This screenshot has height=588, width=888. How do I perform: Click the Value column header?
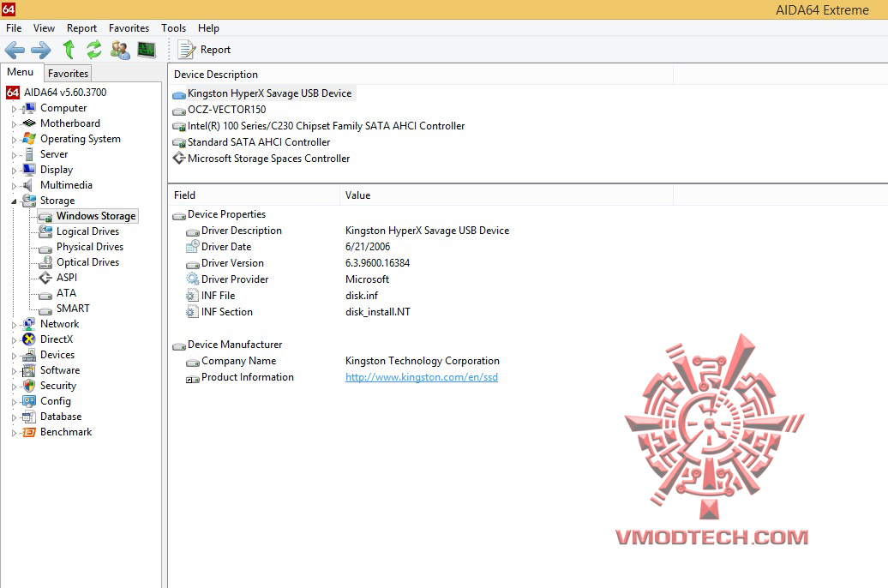[x=507, y=195]
